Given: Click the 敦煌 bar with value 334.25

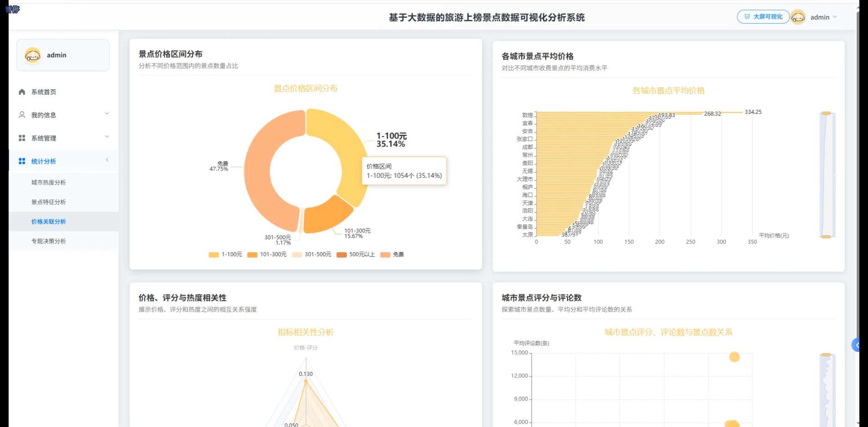Looking at the screenshot, I should click(x=639, y=112).
